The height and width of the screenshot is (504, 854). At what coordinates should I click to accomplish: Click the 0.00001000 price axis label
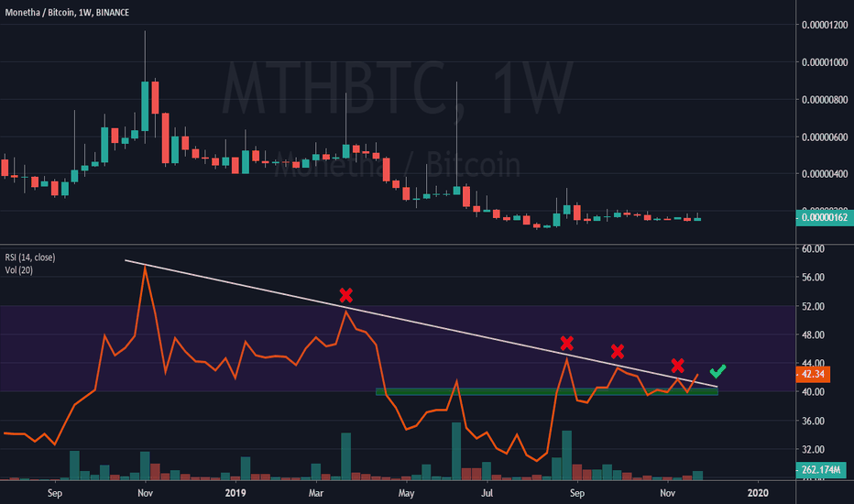(825, 62)
